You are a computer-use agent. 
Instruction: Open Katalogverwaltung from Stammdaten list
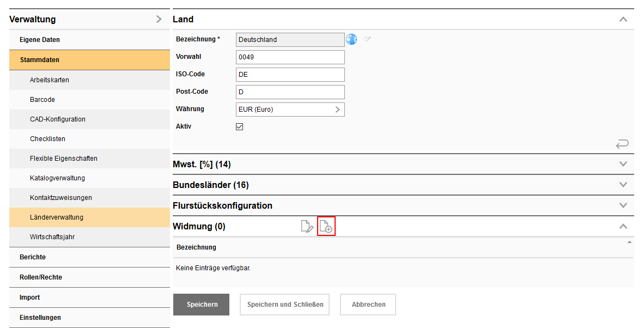pyautogui.click(x=57, y=178)
